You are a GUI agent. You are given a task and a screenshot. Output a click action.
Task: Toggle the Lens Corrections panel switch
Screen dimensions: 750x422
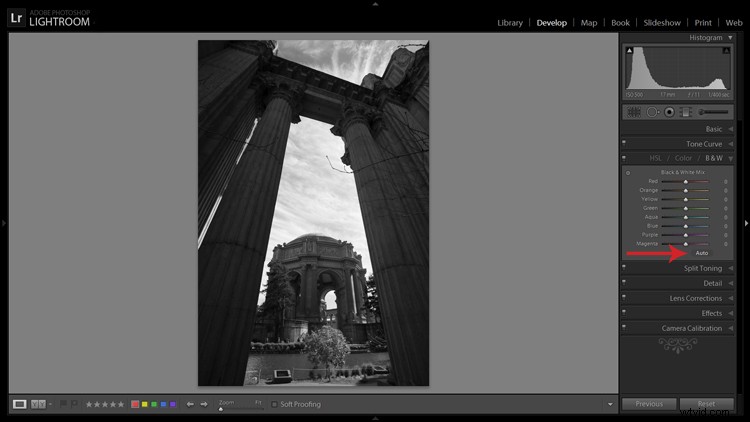click(624, 297)
